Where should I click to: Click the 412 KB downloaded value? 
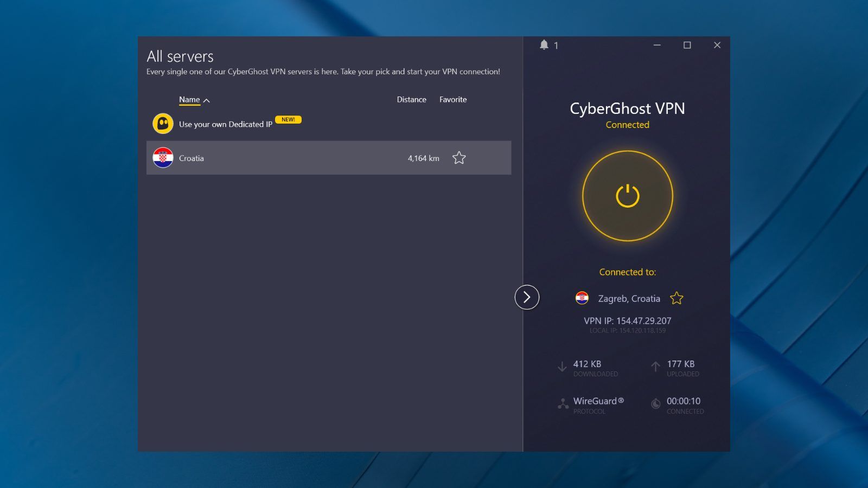pyautogui.click(x=587, y=364)
